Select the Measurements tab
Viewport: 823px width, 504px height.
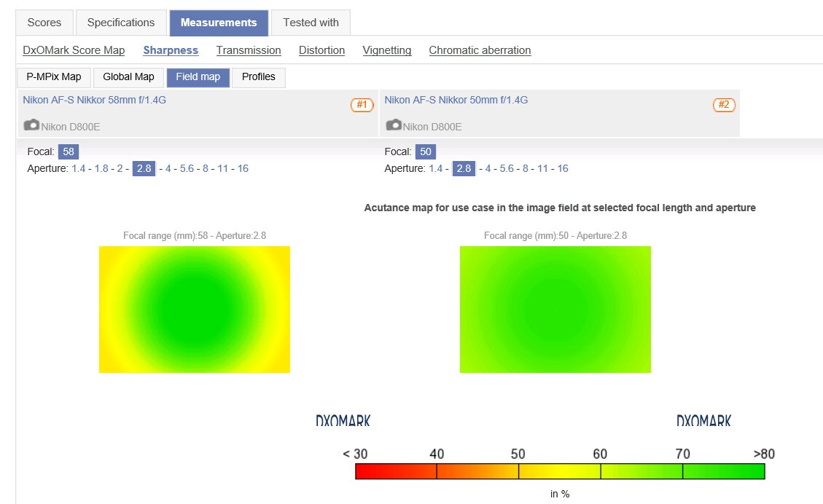[219, 23]
